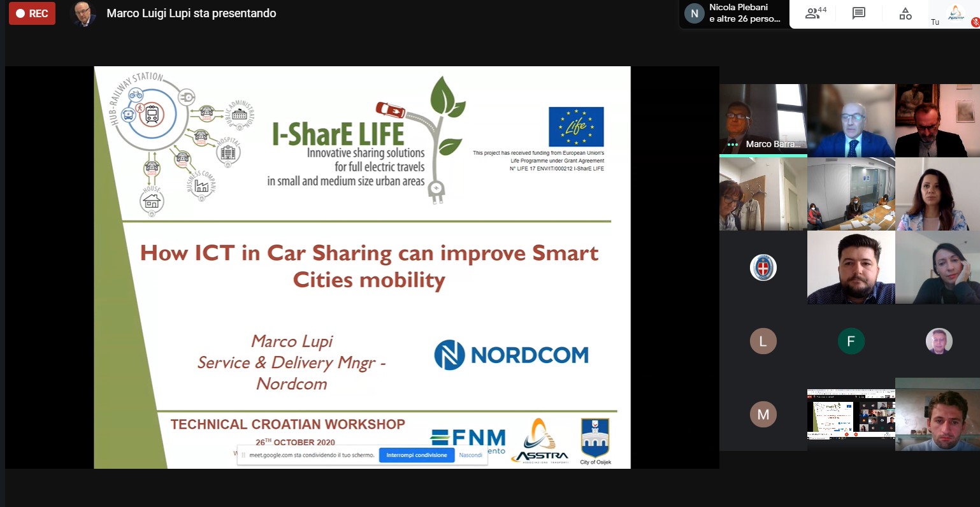
Task: Click the red REC recording indicator
Action: coord(32,13)
